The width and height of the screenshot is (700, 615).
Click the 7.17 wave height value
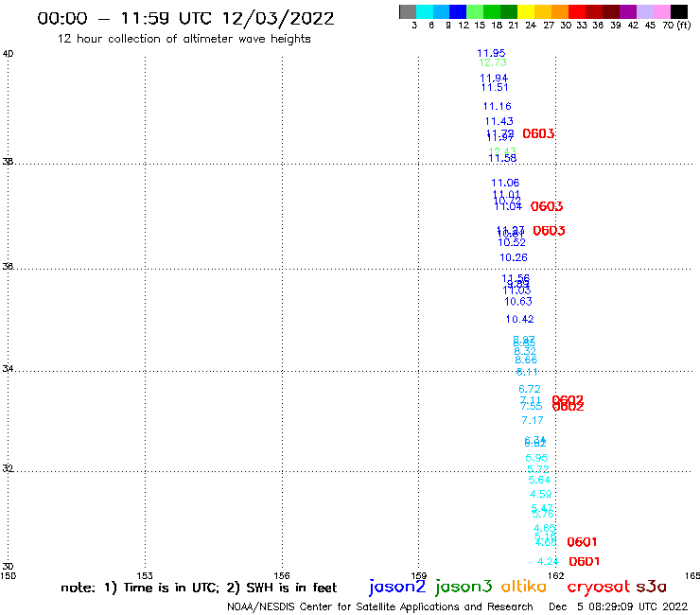[x=533, y=420]
